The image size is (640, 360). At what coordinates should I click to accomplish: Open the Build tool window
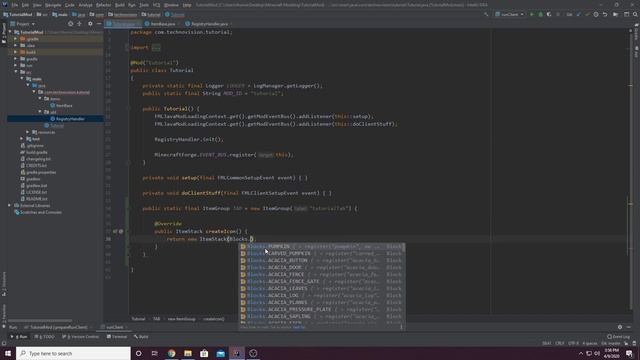[141, 337]
